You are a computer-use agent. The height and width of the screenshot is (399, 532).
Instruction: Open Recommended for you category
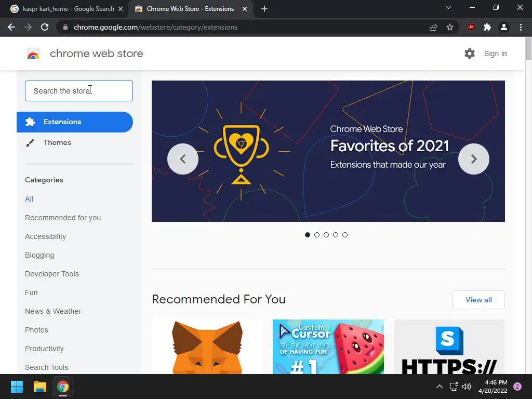coord(63,218)
